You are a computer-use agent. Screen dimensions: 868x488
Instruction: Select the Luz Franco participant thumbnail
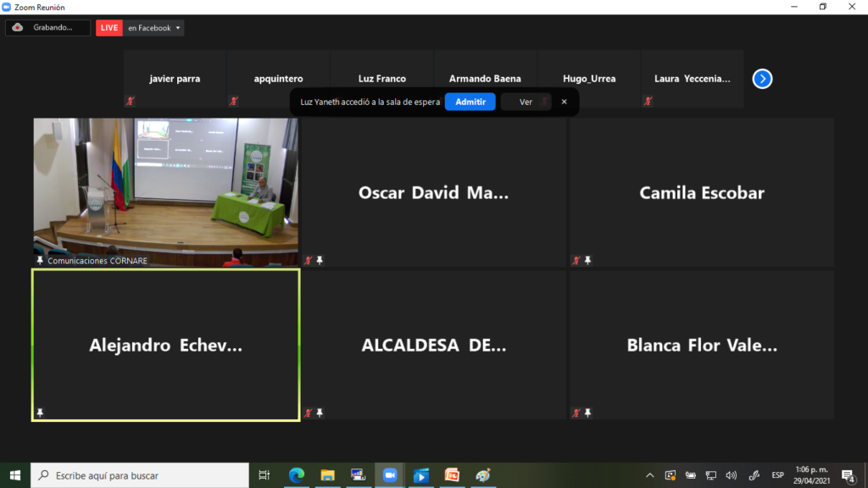[381, 79]
